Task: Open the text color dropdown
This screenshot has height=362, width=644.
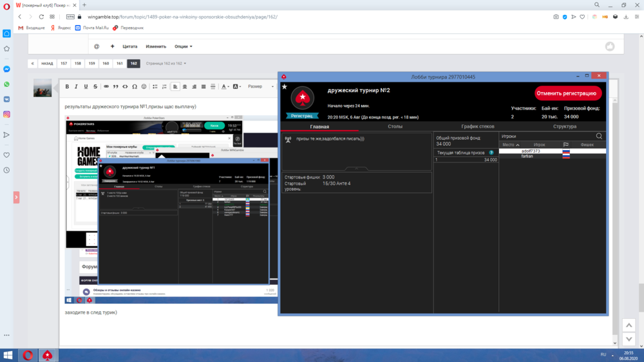Action: tap(225, 86)
